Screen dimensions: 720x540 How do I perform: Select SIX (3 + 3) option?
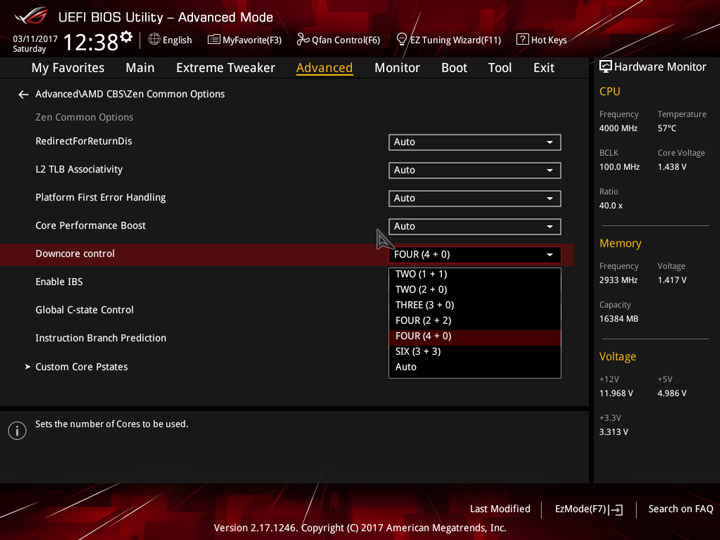click(474, 352)
